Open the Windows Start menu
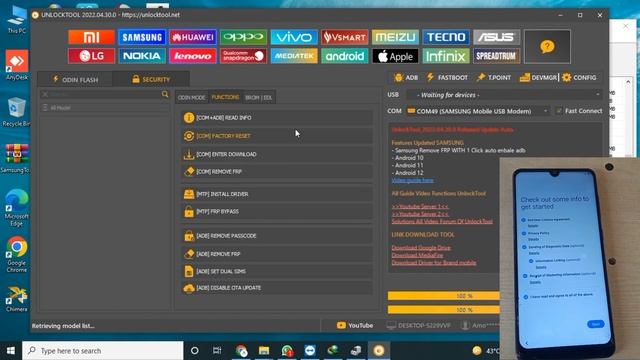This screenshot has width=640, height=360. tap(11, 351)
